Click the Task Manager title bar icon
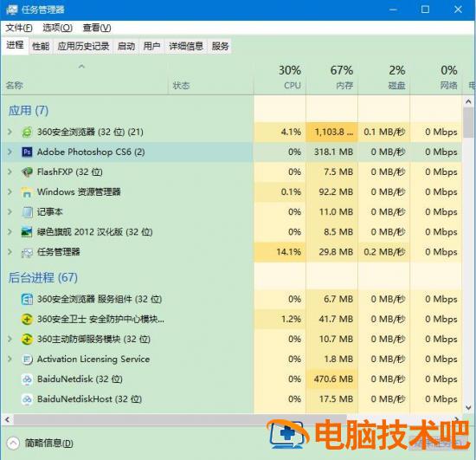This screenshot has height=460, width=476. click(x=11, y=10)
